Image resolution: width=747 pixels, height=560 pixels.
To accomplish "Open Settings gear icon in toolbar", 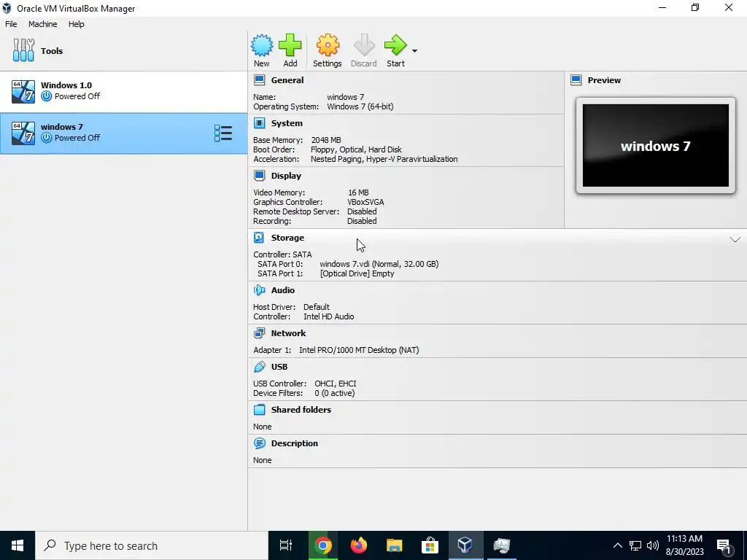I will pos(328,45).
